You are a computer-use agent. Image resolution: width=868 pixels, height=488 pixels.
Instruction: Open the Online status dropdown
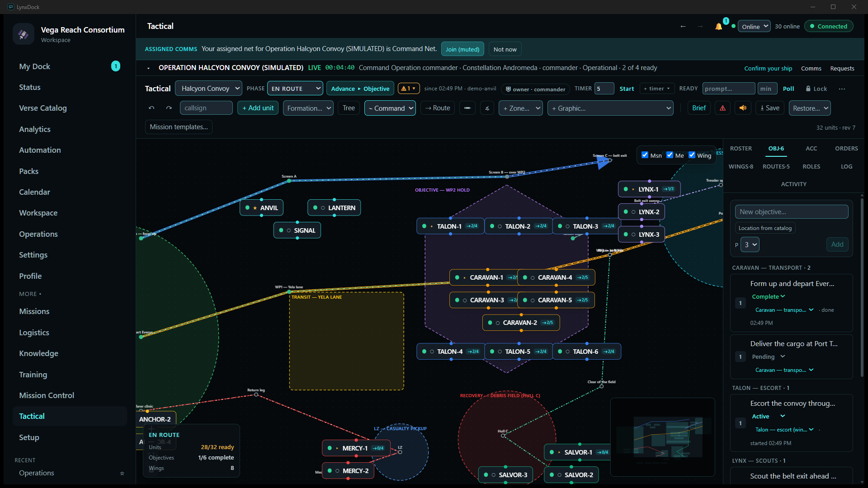[x=754, y=26]
